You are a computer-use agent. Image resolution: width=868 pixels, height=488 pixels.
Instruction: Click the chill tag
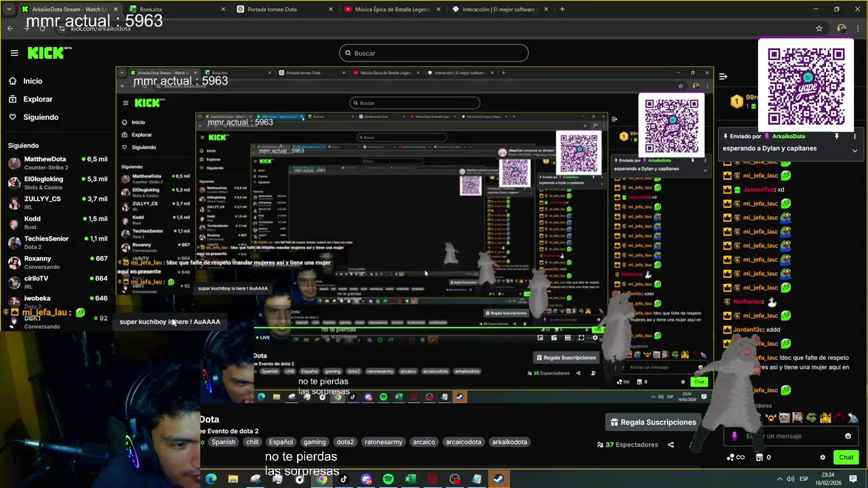(252, 442)
